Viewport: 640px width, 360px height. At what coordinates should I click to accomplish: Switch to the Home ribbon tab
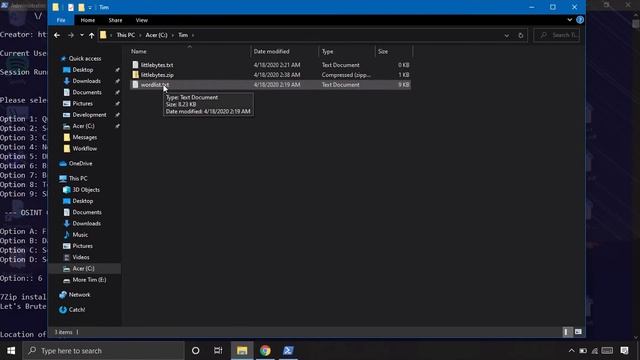tap(87, 20)
